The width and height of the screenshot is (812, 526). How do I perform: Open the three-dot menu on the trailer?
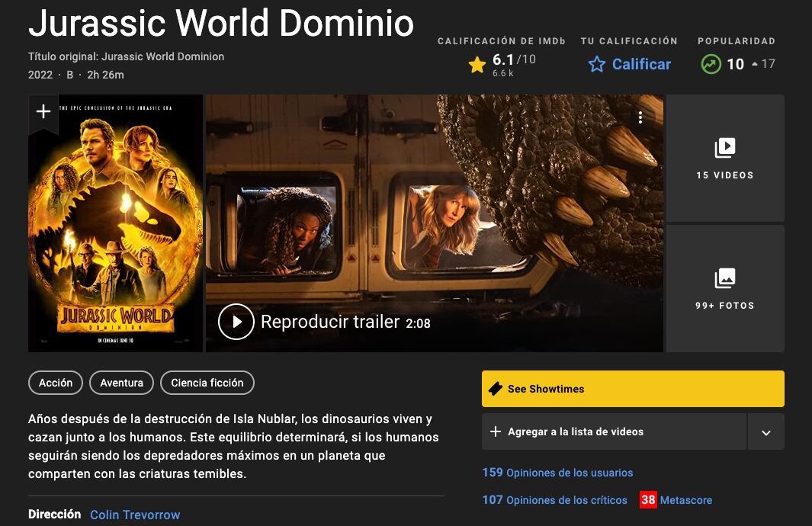[640, 117]
